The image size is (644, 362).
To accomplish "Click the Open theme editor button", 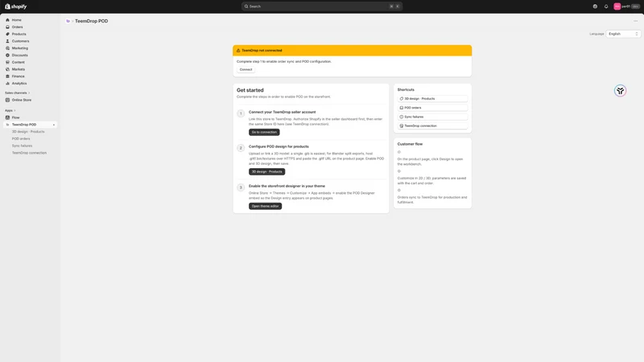I will pos(265,206).
